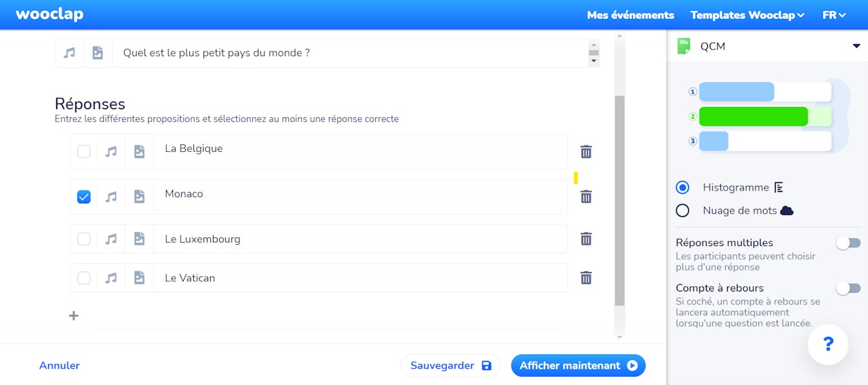Add image to Le Luxembourg answer
868x385 pixels.
[x=139, y=239]
